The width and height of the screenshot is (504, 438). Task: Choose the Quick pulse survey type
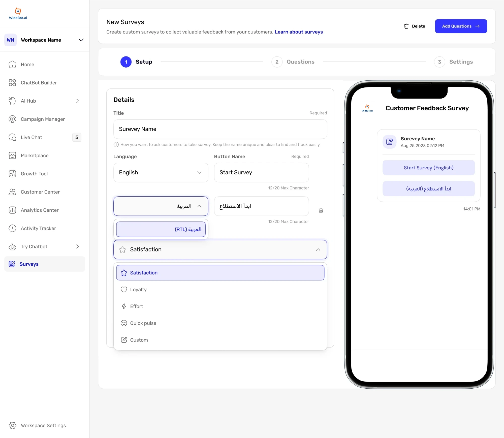click(220, 323)
